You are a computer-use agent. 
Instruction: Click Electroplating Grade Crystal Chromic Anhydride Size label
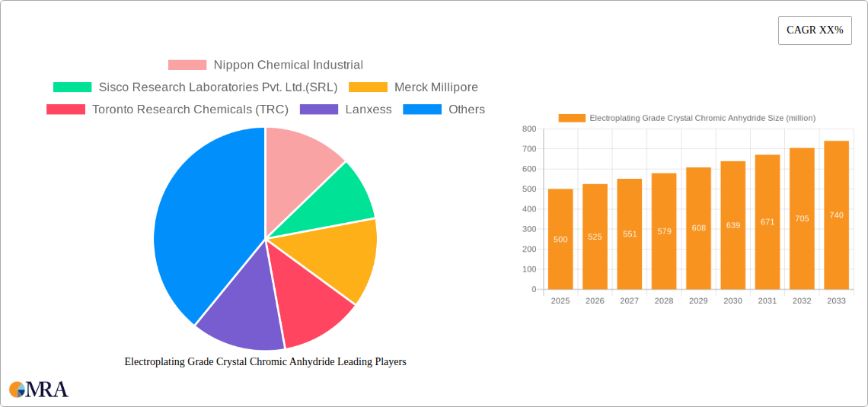pos(703,118)
